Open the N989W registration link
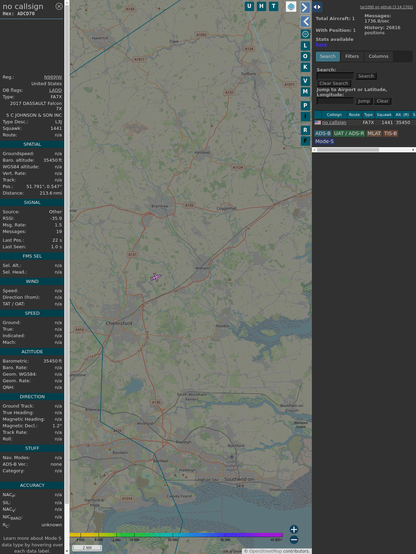The width and height of the screenshot is (416, 554). coord(53,77)
